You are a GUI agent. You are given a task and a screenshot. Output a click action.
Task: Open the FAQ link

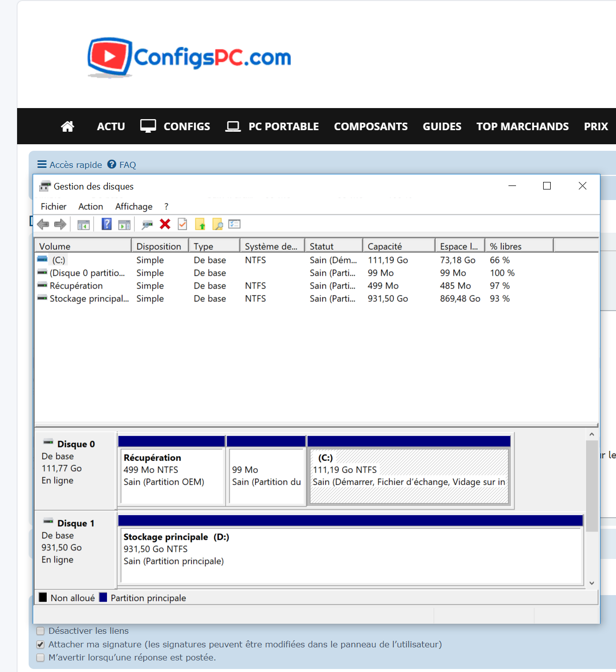(122, 165)
